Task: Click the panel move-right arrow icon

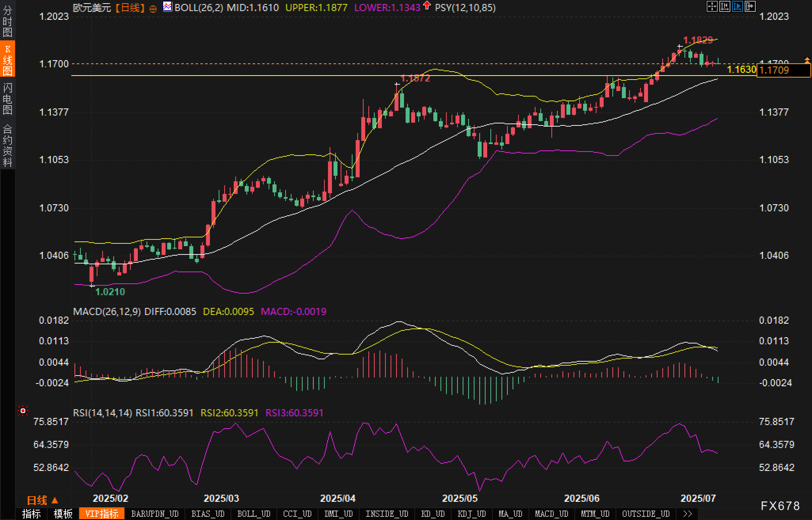Action: pos(750,6)
